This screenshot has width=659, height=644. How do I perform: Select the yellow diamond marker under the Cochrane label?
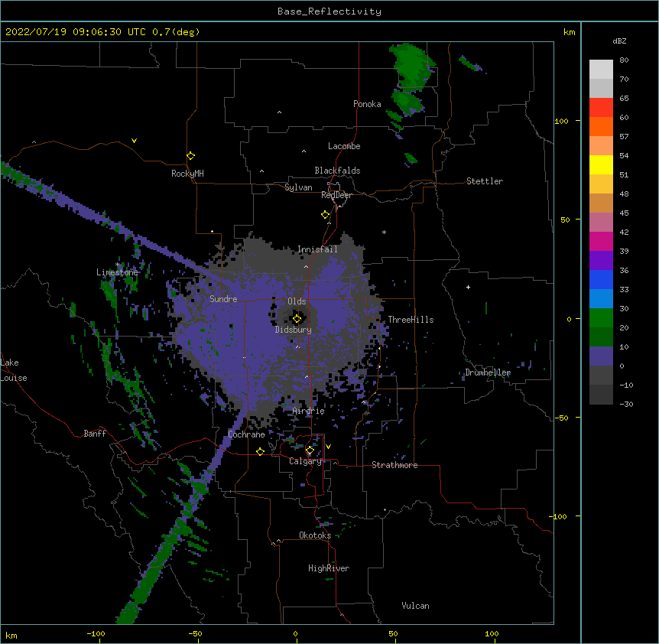coord(260,451)
